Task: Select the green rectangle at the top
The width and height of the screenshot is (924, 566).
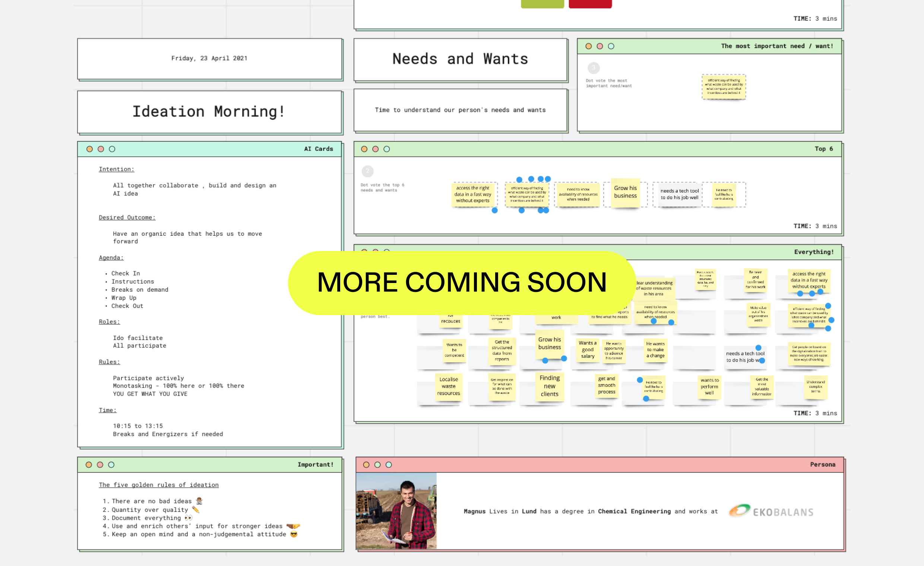Action: [542, 4]
